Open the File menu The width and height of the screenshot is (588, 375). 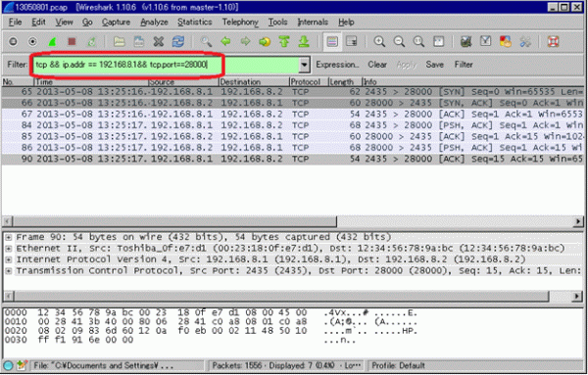(x=15, y=23)
